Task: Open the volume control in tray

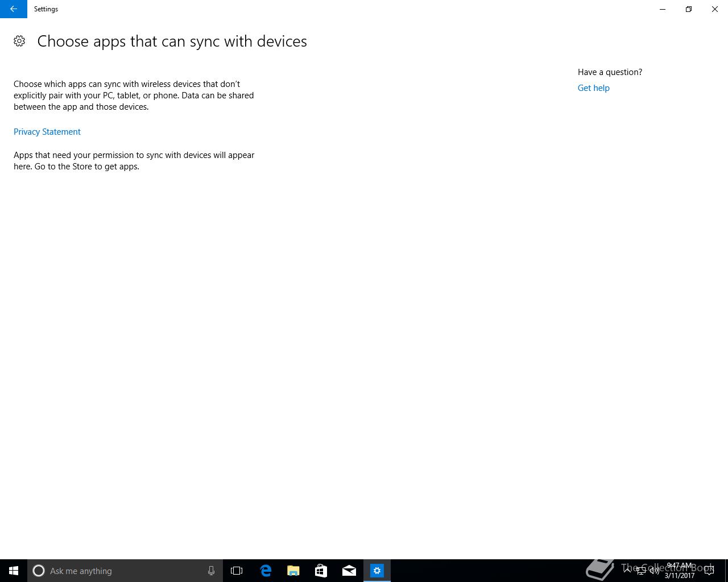Action: (x=655, y=571)
